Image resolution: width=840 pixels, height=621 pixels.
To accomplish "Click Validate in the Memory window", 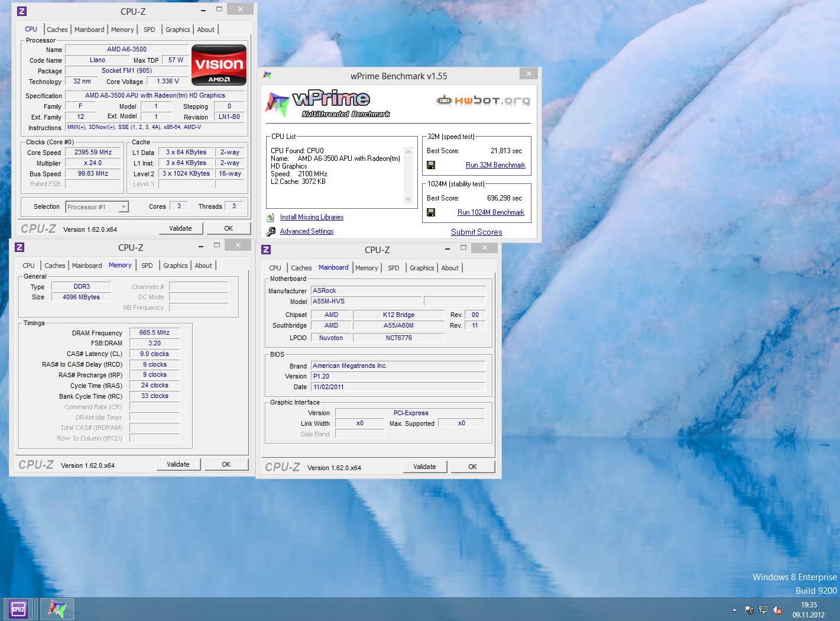I will 178,464.
